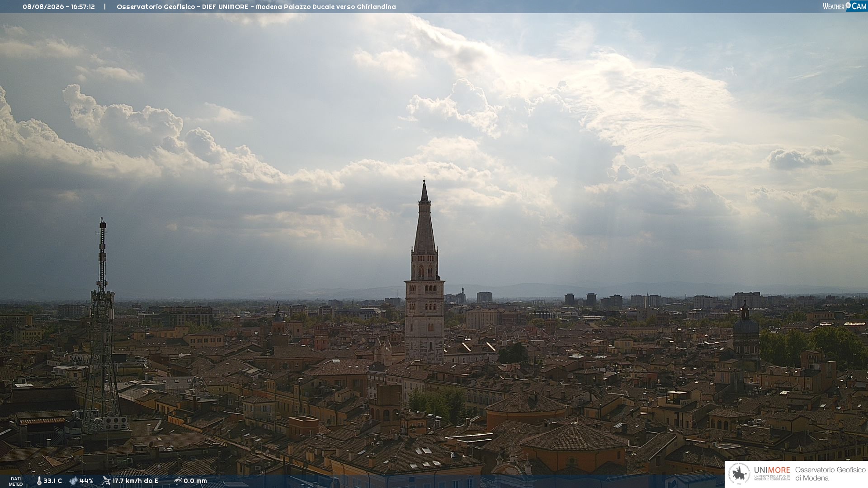The width and height of the screenshot is (868, 488).
Task: Click the thermometer temperature icon
Action: (39, 481)
